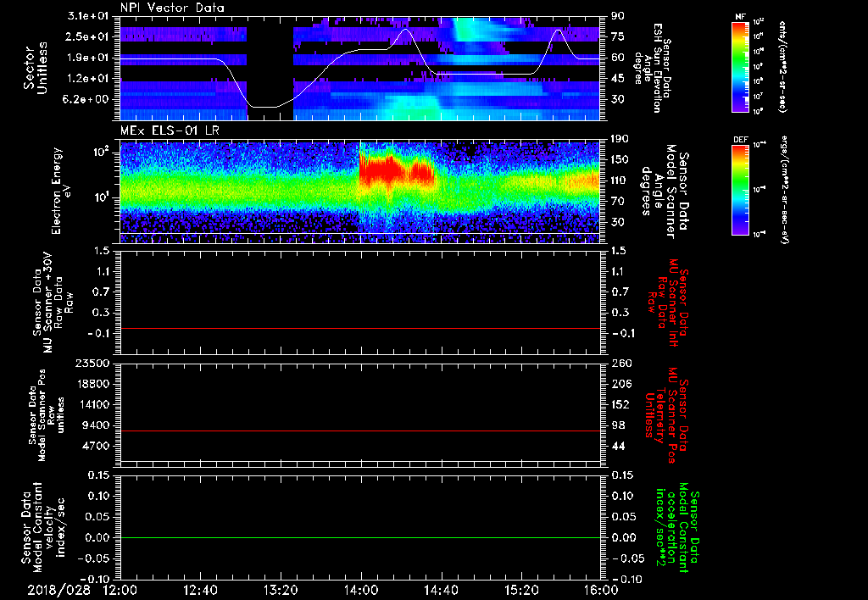Screen dimensions: 868x600
Task: Click the "3.1e+01" sector tick value
Action: (x=87, y=16)
